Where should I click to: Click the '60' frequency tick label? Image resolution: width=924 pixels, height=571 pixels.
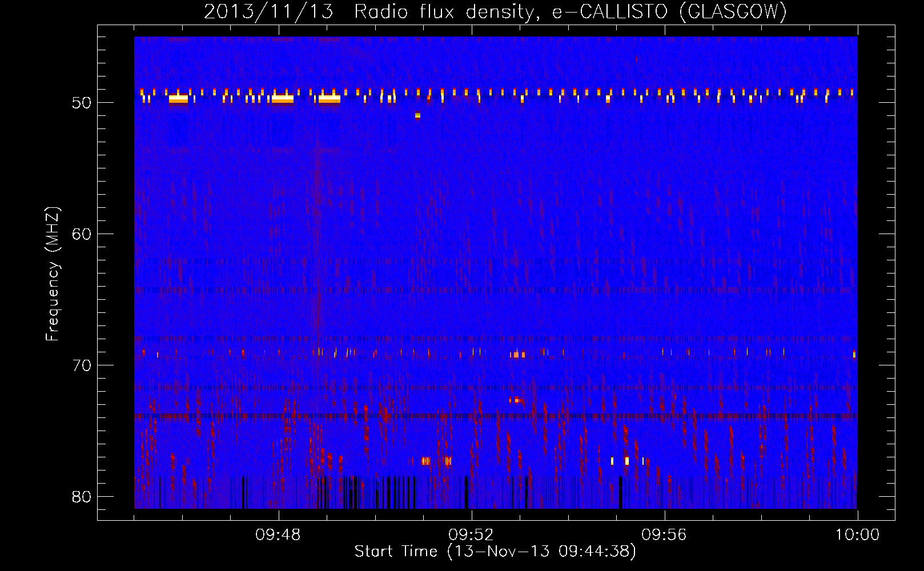click(82, 234)
